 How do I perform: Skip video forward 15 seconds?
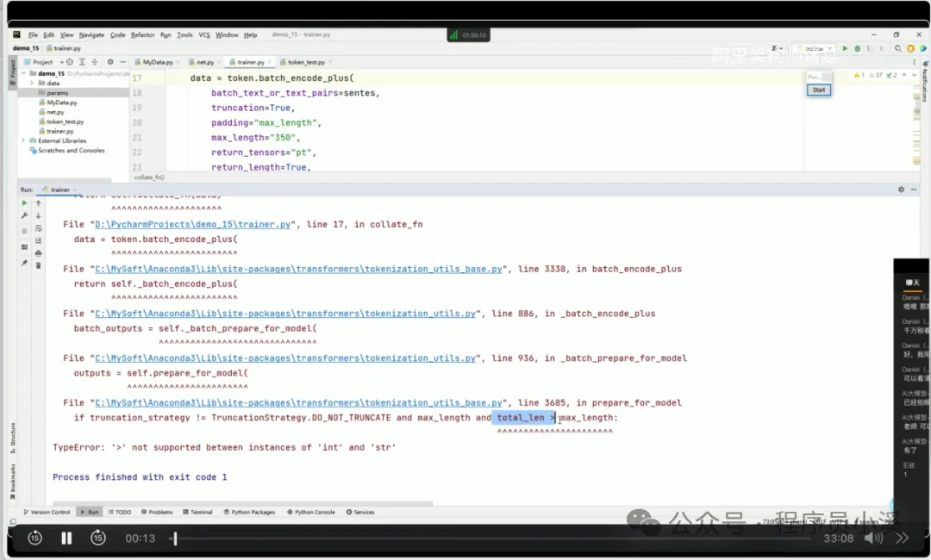(x=98, y=538)
